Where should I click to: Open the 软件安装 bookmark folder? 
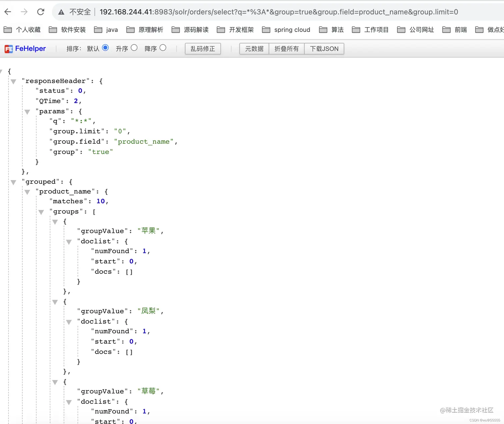point(67,30)
